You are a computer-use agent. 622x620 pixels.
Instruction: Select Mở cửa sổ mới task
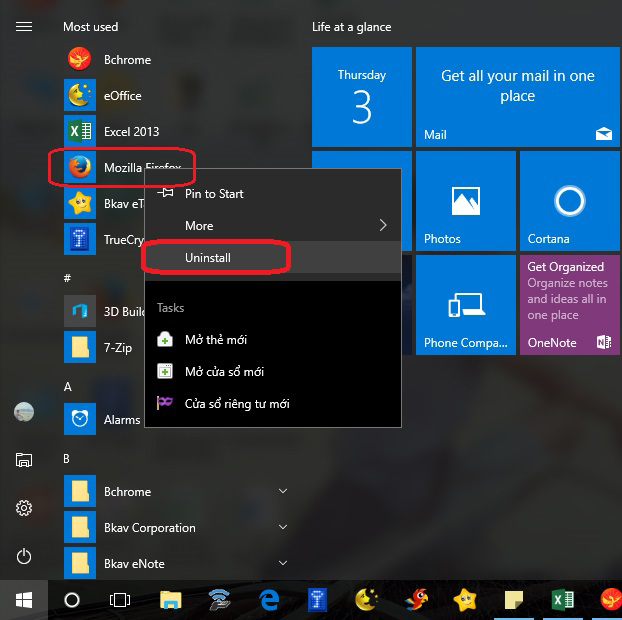click(x=273, y=372)
